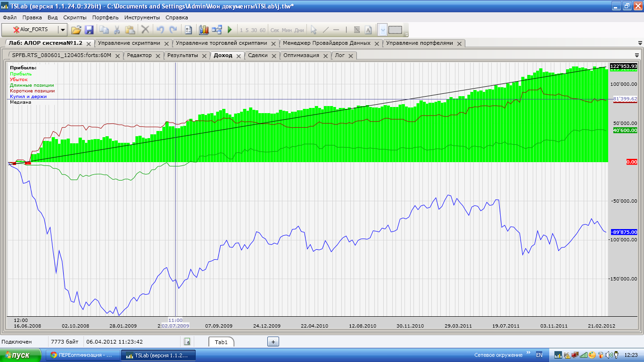
Task: Click the bar chart toolbar icon
Action: pyautogui.click(x=204, y=30)
